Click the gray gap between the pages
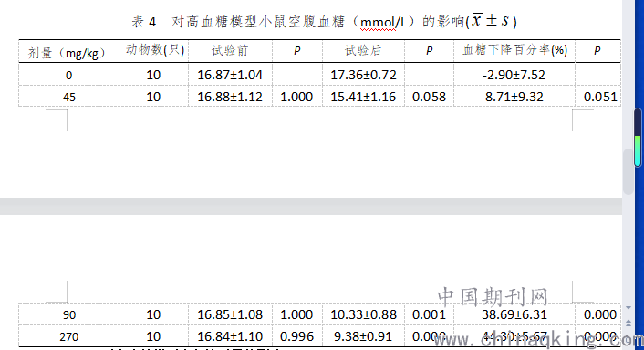Viewport: 644px width, 350px height. (x=311, y=206)
